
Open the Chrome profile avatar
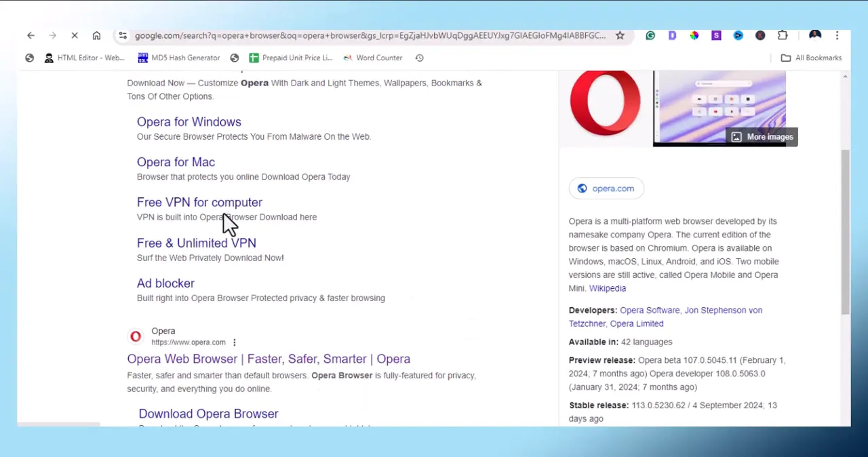(x=815, y=35)
